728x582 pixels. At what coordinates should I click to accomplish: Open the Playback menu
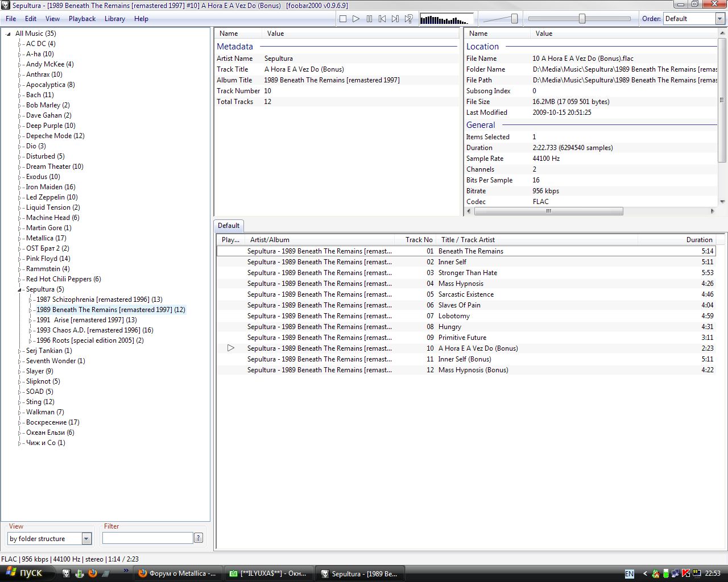[x=82, y=19]
